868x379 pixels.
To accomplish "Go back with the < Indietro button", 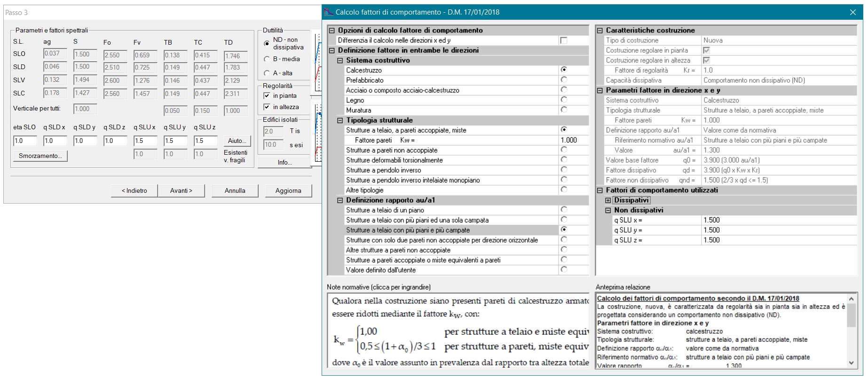I will pyautogui.click(x=134, y=190).
